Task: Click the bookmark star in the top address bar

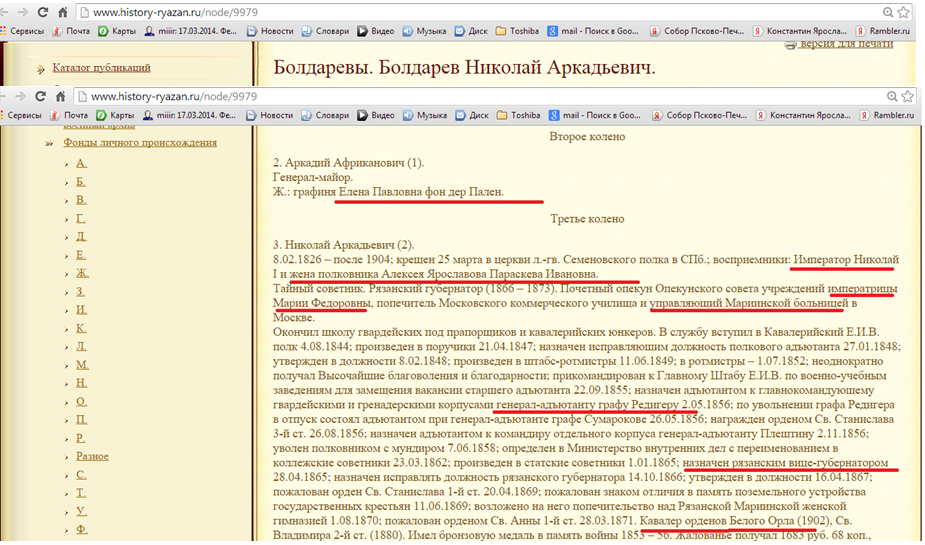Action: tap(903, 12)
